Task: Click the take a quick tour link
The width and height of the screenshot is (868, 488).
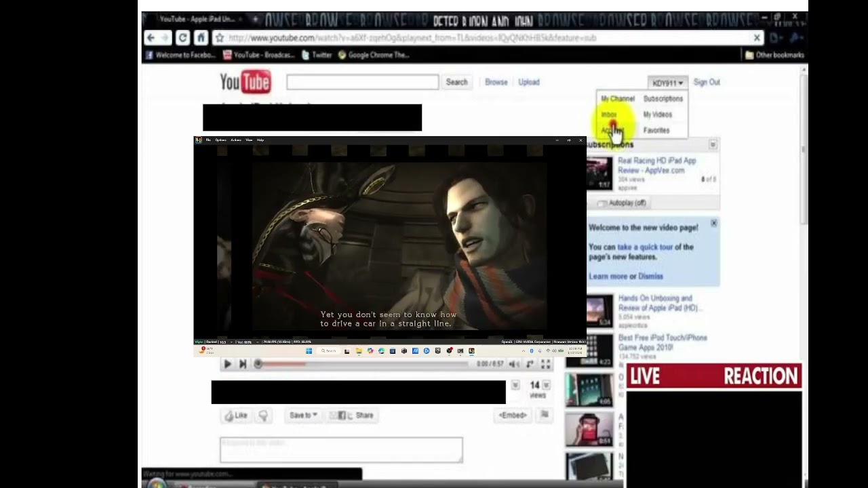Action: 645,247
